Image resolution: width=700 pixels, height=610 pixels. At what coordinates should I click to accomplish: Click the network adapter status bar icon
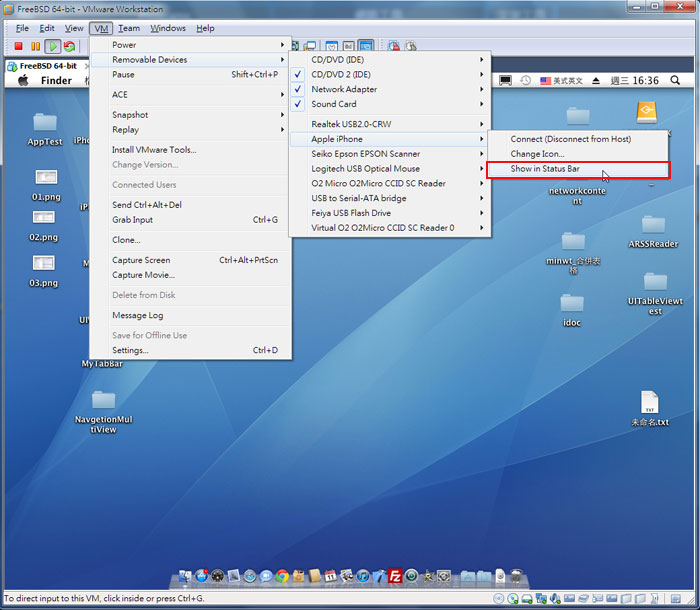[541, 598]
